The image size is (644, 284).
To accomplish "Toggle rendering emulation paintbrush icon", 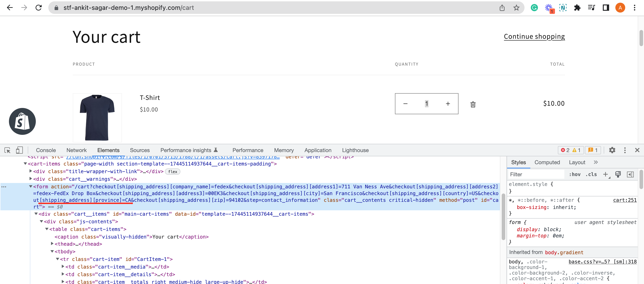I will tap(618, 174).
